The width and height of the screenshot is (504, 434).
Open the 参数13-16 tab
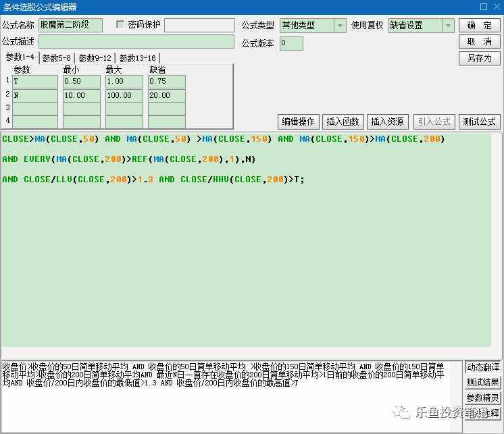tap(137, 58)
